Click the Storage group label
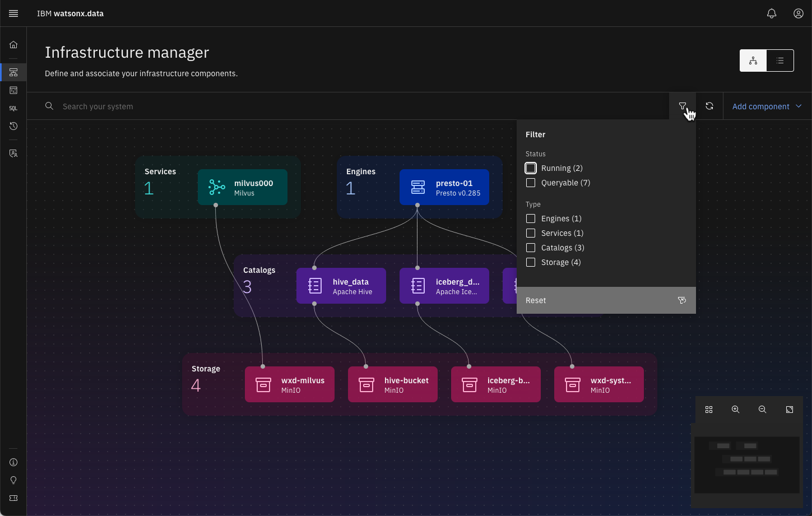812x516 pixels. [x=206, y=369]
